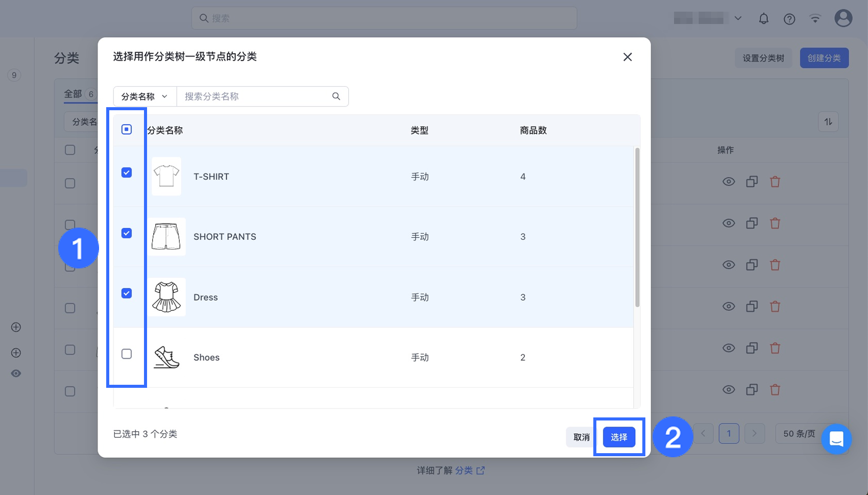
Task: Open the 分类名称 search-type dropdown
Action: (x=144, y=96)
